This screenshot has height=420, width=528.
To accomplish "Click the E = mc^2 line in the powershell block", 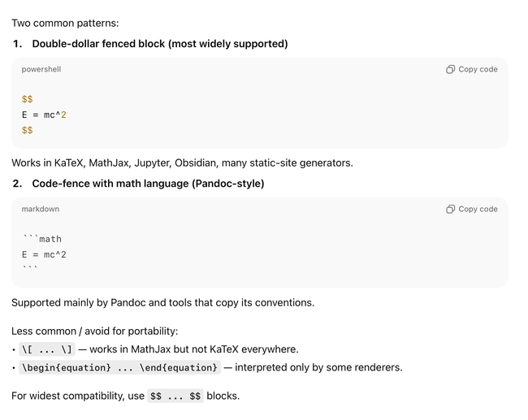I will coord(44,115).
